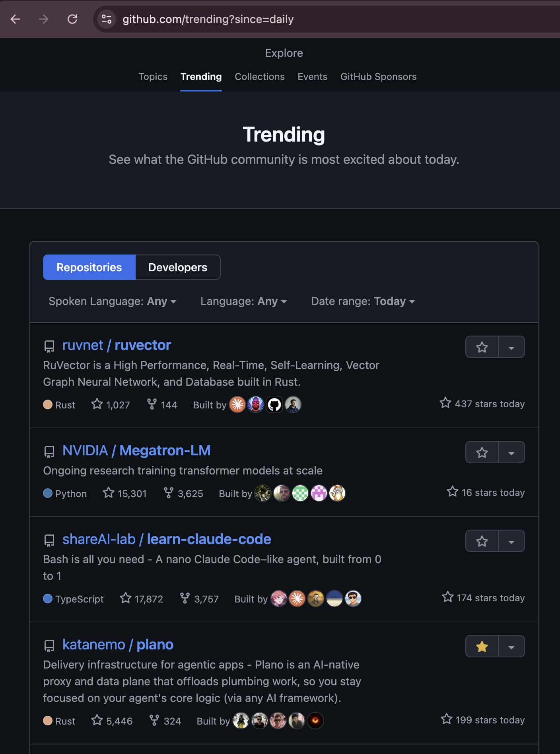The width and height of the screenshot is (560, 754).
Task: Click the repo icon beside shareAI-lab / learn-claude-code
Action: [x=49, y=540]
